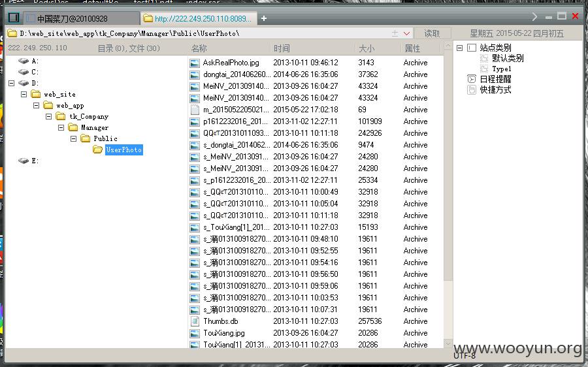This screenshot has height=367, width=588.
Task: Collapse the web_app folder node
Action: pos(37,105)
